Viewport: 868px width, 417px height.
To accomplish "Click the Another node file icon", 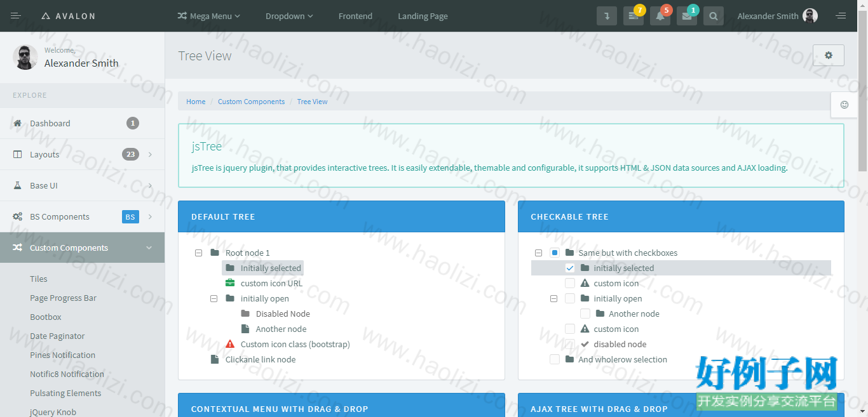I will pyautogui.click(x=245, y=329).
